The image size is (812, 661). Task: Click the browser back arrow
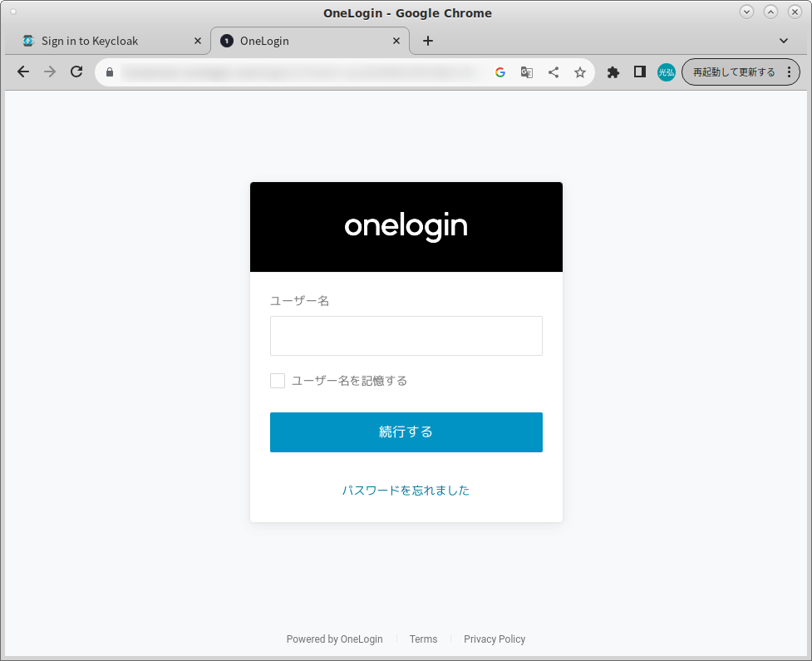[23, 72]
